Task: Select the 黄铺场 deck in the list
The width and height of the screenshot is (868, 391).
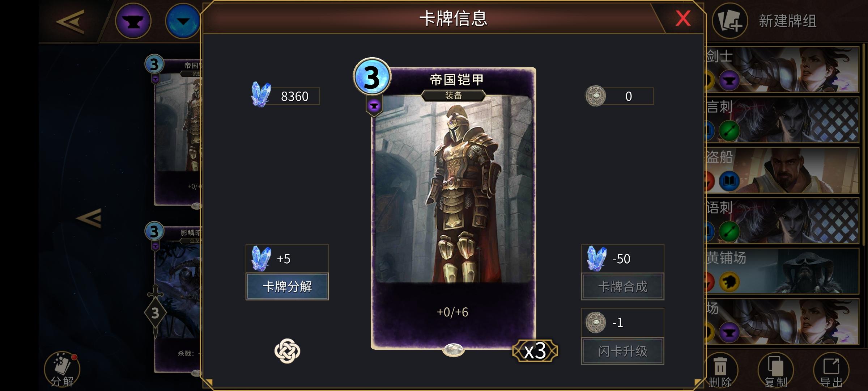Action: pos(782,271)
